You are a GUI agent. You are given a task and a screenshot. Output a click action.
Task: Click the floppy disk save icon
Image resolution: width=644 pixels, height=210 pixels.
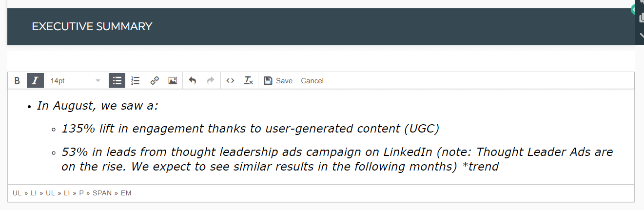268,81
